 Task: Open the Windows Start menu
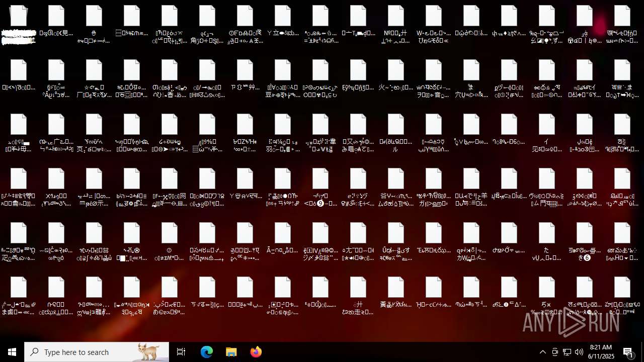(x=12, y=352)
